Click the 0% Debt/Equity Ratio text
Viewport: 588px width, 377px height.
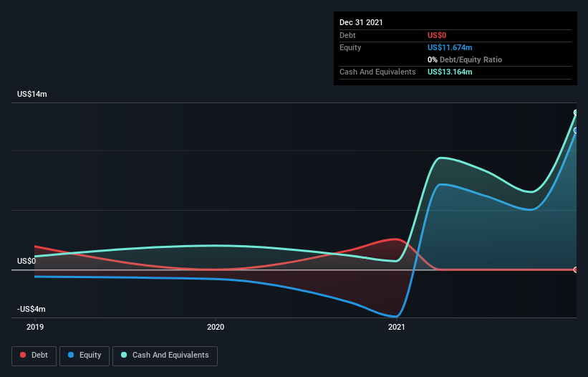point(465,59)
